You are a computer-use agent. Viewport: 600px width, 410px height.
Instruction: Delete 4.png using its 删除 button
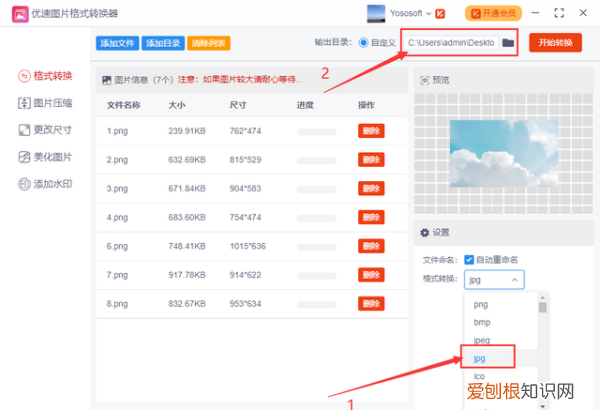tap(371, 217)
